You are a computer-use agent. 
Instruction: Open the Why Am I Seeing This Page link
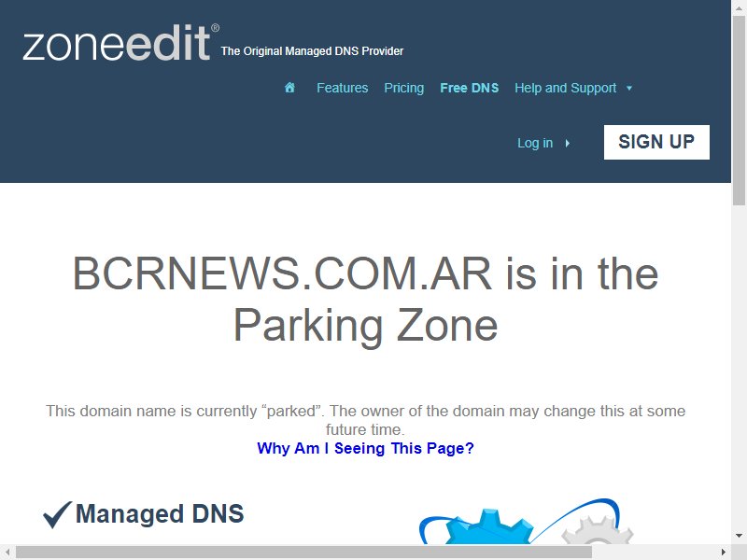pos(365,448)
